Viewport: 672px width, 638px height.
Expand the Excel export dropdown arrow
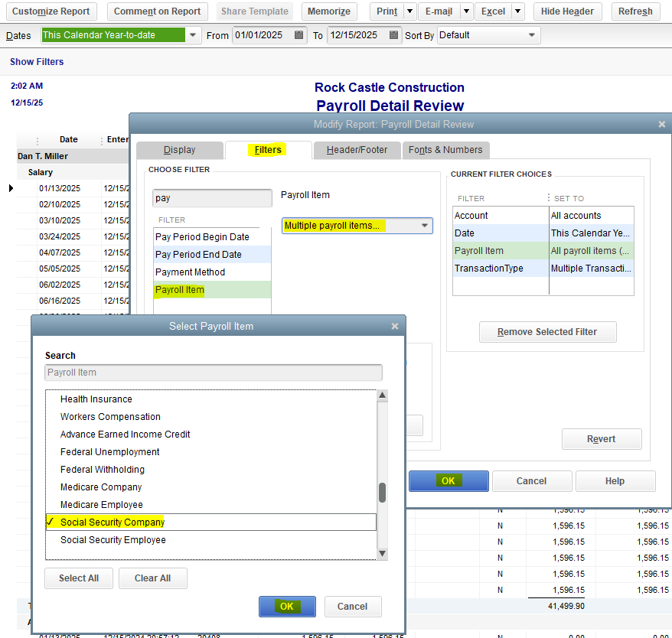coord(516,11)
